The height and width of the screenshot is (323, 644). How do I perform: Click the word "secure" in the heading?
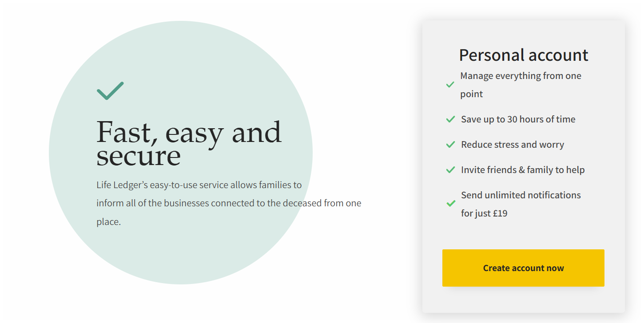(139, 156)
